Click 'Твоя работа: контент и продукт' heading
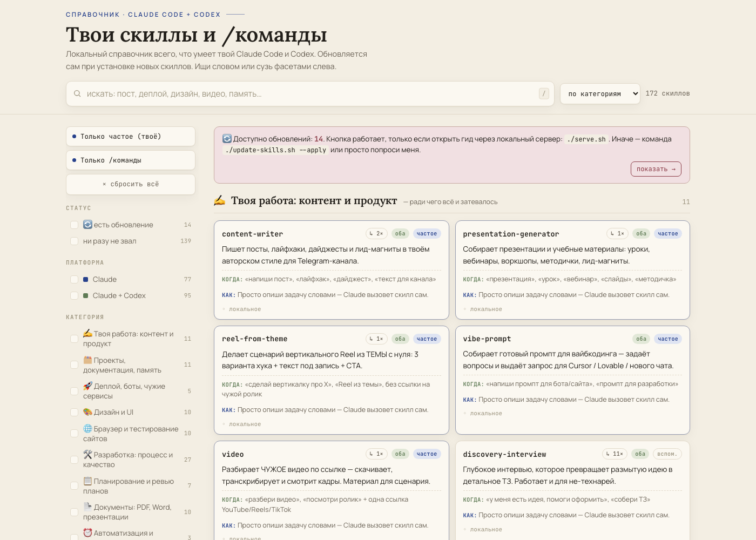The height and width of the screenshot is (540, 756). tap(314, 200)
